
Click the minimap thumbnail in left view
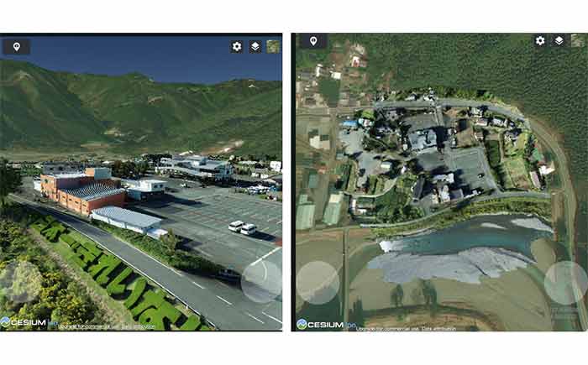[x=274, y=46]
